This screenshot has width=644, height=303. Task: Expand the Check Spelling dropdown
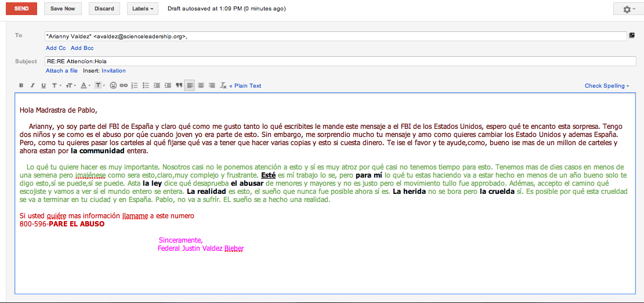tap(607, 86)
